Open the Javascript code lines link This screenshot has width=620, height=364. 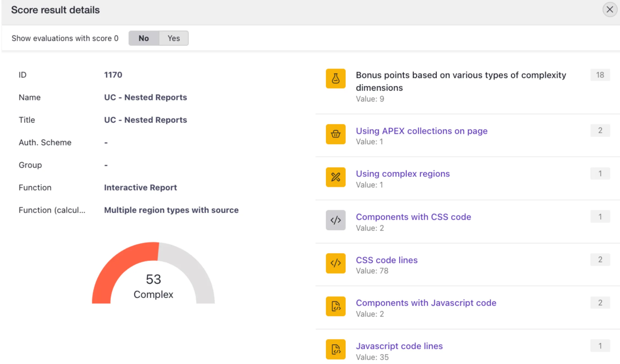[x=399, y=346]
